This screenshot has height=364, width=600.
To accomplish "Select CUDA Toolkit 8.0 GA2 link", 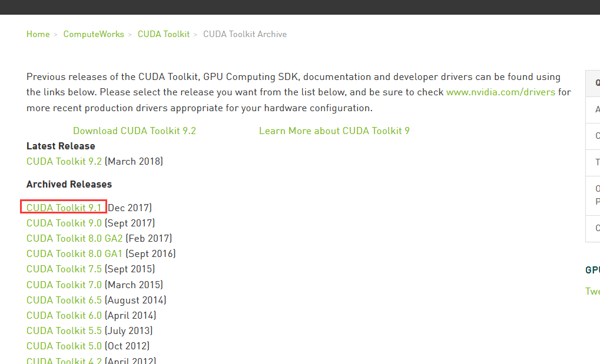I will click(75, 238).
